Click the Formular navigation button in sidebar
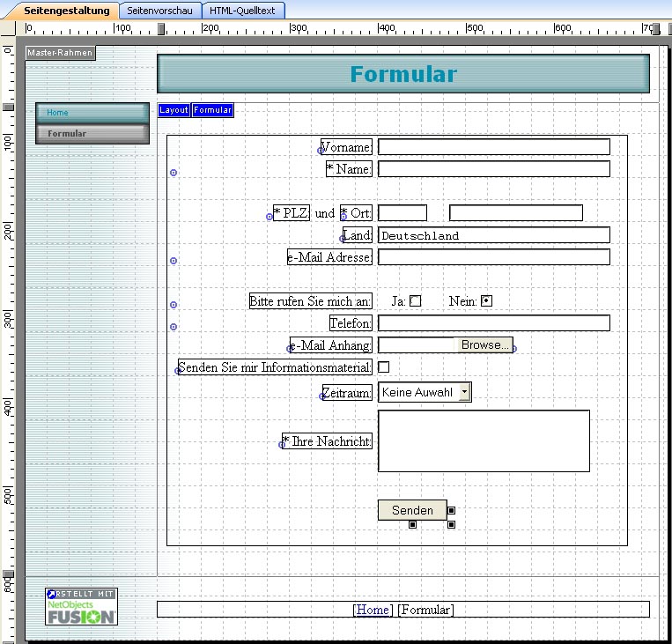This screenshot has width=672, height=644. click(x=92, y=134)
